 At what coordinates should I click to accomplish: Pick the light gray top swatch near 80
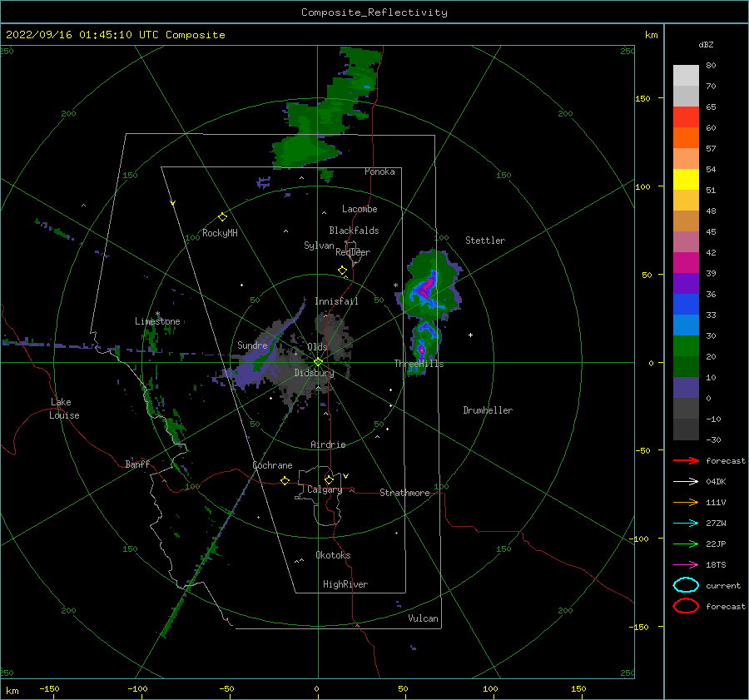point(686,75)
